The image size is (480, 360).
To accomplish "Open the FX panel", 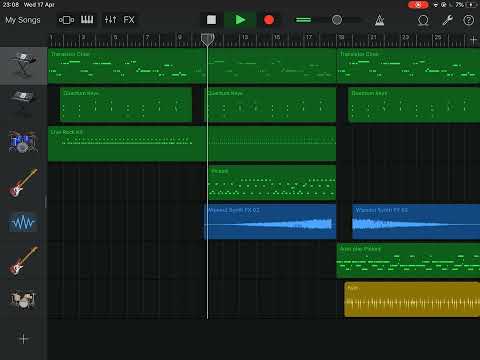I will (129, 20).
